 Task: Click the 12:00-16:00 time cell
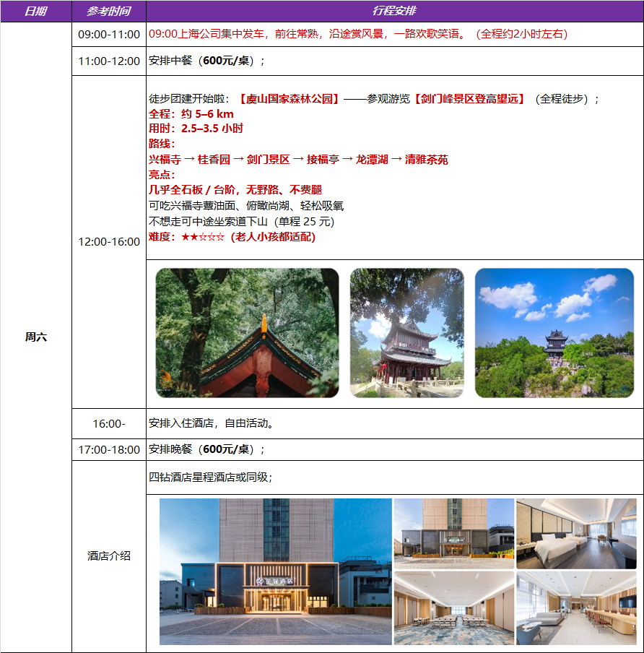(x=109, y=241)
